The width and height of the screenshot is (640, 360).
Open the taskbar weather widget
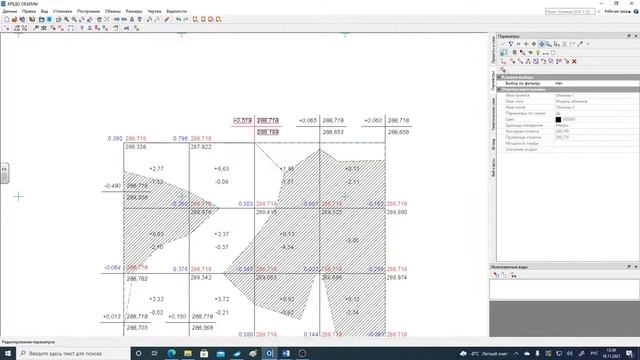(483, 353)
